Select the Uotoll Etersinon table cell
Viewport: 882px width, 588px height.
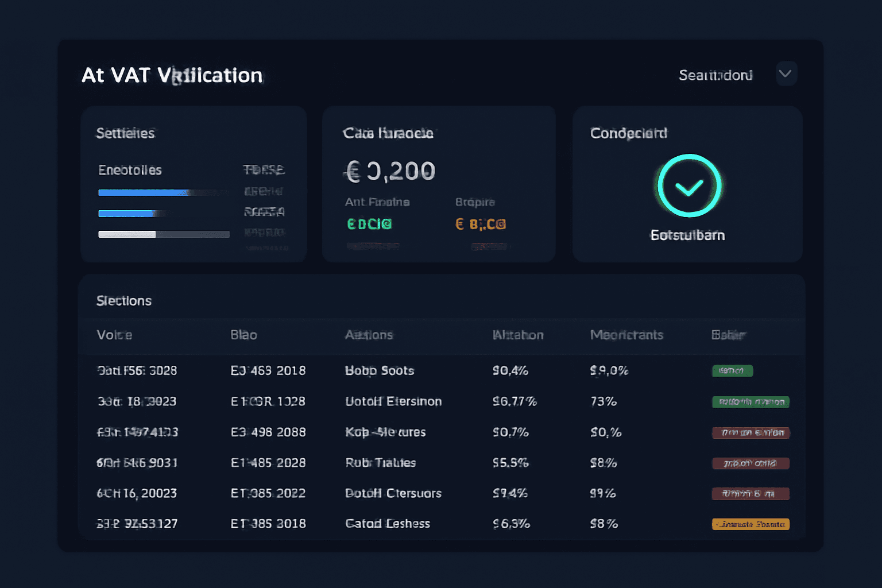coord(393,401)
